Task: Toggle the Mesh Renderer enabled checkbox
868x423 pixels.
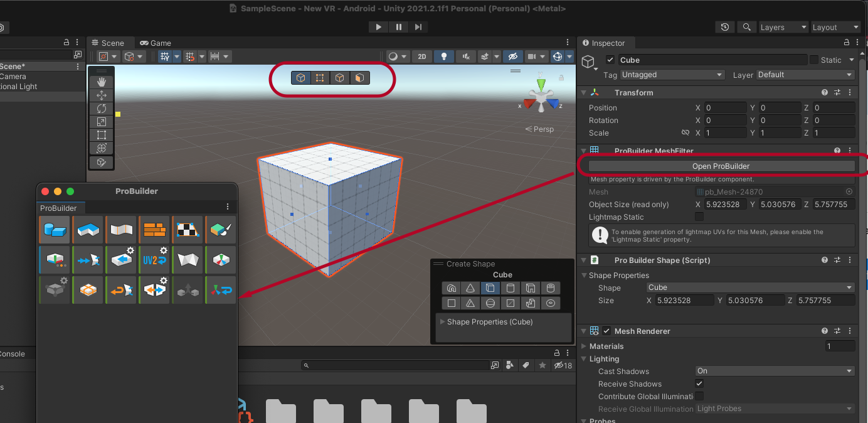Action: point(606,331)
